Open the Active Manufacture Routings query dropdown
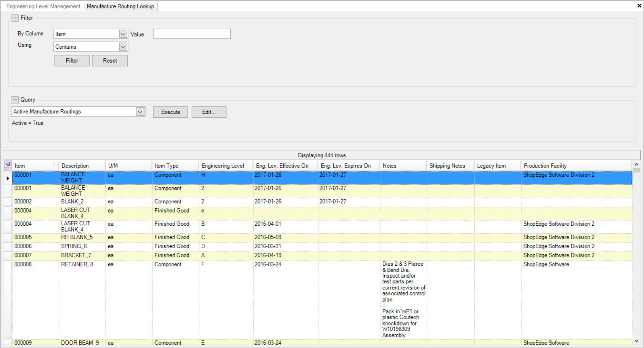This screenshot has height=348, width=644. pos(140,112)
